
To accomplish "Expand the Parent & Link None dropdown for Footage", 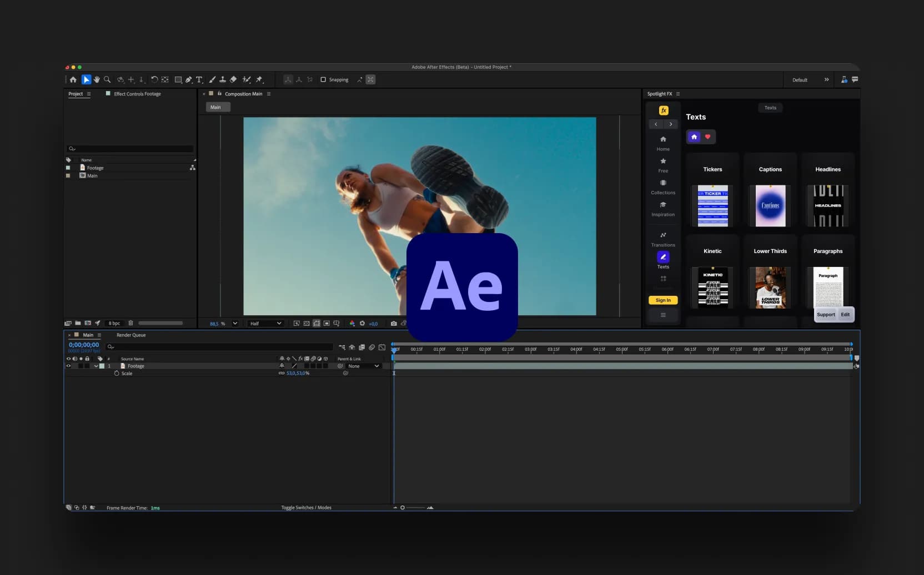I will [x=364, y=366].
